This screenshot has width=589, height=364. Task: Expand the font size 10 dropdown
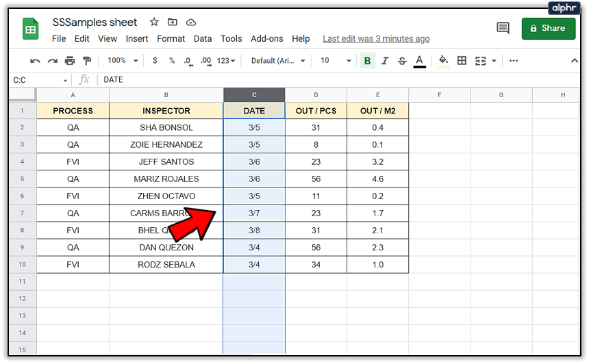[x=336, y=61]
